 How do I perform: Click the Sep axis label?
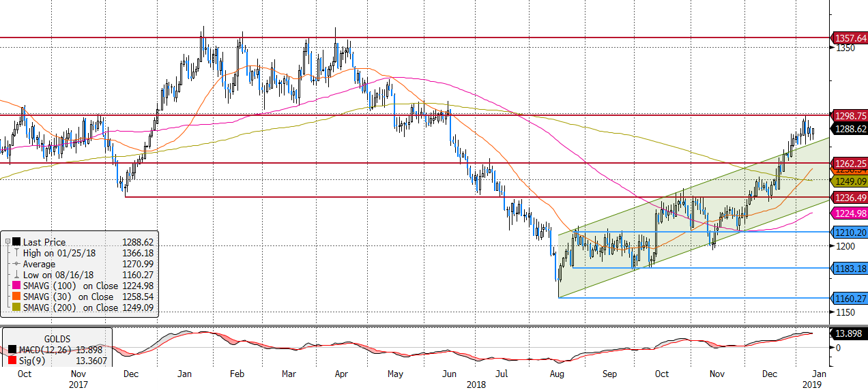[609, 374]
